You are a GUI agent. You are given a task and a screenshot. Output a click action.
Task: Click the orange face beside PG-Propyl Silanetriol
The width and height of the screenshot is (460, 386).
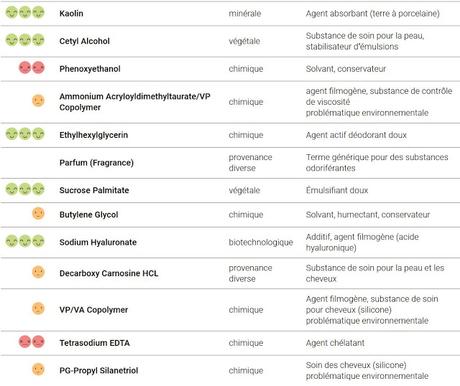(x=38, y=369)
